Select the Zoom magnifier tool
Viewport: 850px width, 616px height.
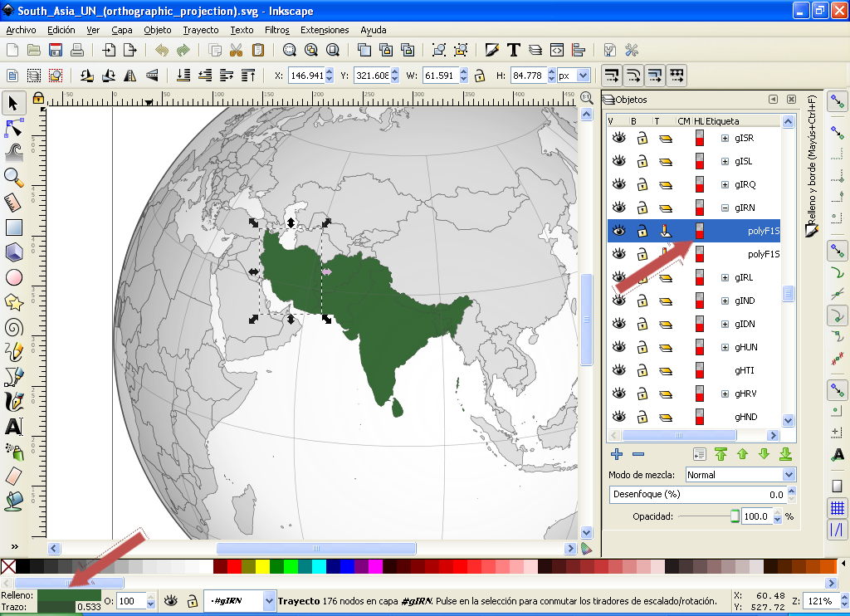[13, 178]
